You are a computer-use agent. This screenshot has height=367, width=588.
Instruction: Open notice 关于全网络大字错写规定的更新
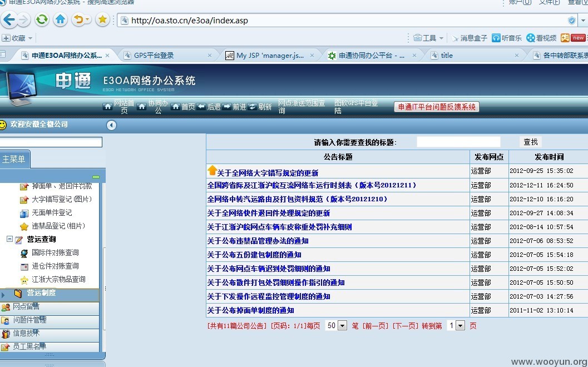[268, 173]
